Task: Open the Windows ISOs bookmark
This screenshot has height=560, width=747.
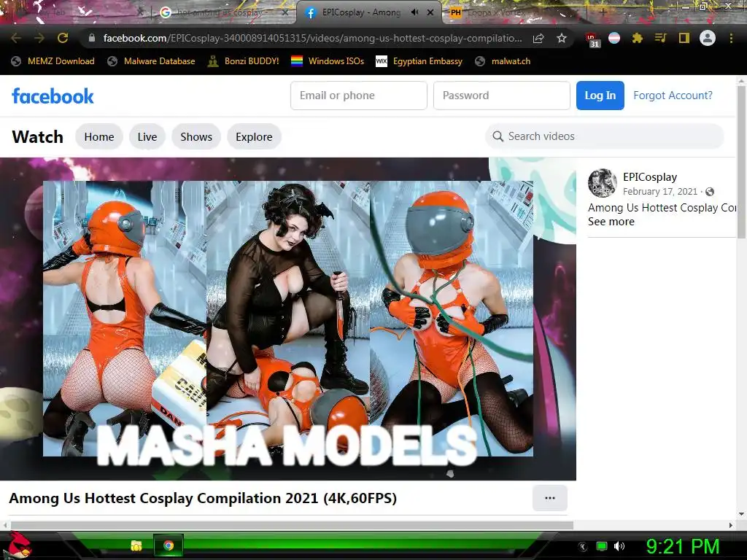Action: [x=328, y=61]
